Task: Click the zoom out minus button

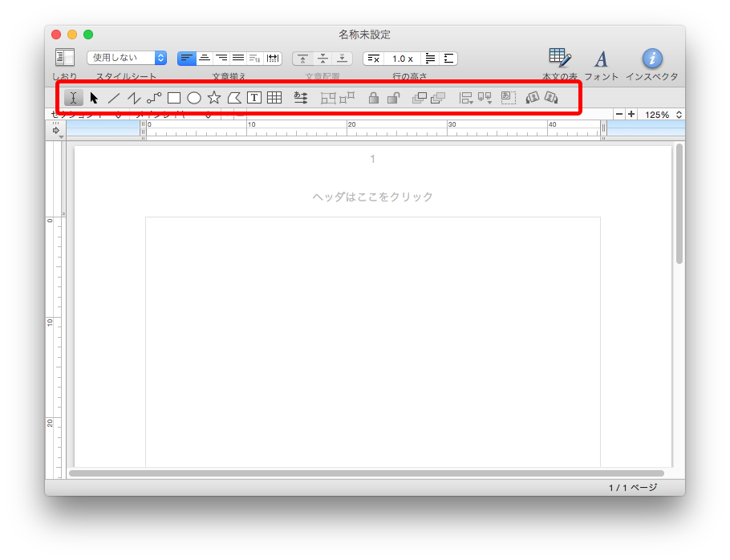Action: (x=618, y=115)
